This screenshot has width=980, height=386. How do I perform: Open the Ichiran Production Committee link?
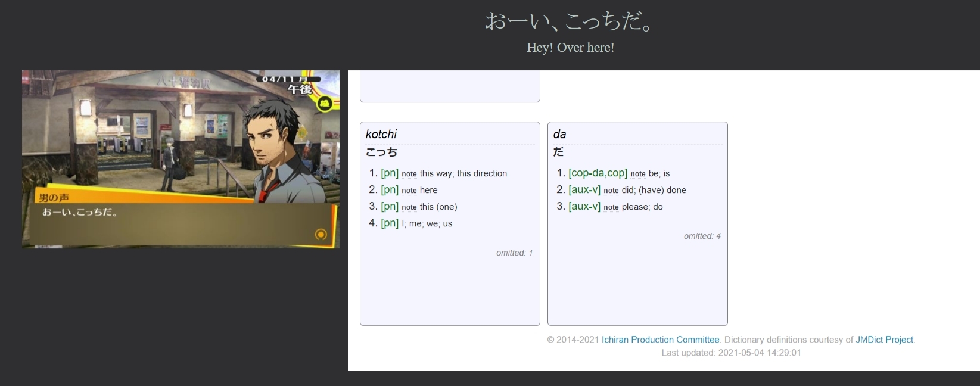[660, 340]
